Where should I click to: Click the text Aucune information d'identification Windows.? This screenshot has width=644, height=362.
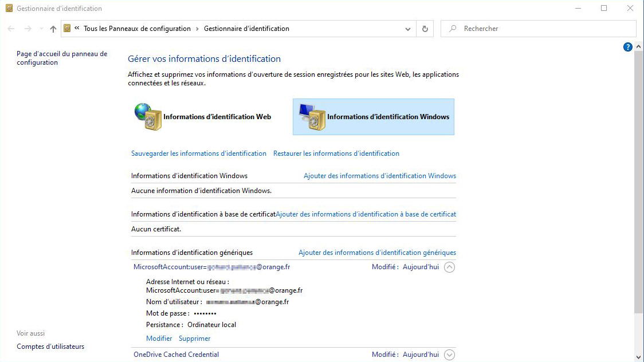[201, 191]
